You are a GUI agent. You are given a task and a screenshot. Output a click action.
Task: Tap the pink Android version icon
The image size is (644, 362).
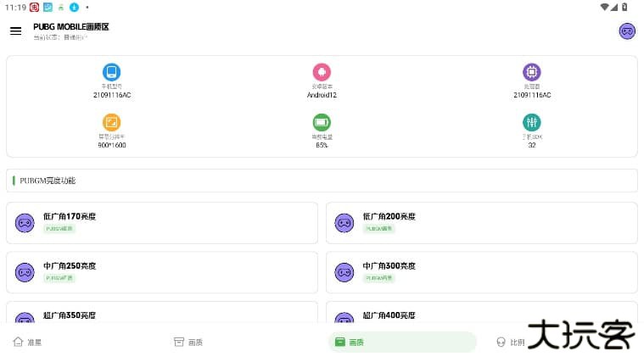click(x=322, y=72)
